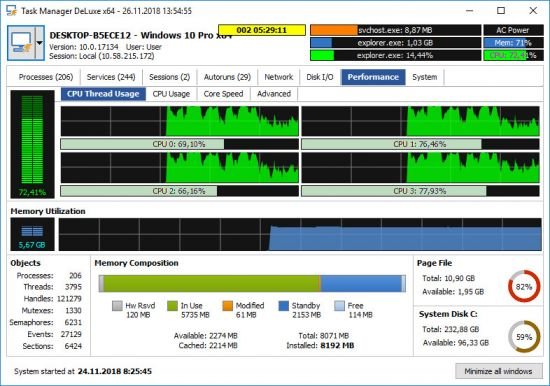Click the green In Use legend swatch
The image size is (550, 386).
172,306
